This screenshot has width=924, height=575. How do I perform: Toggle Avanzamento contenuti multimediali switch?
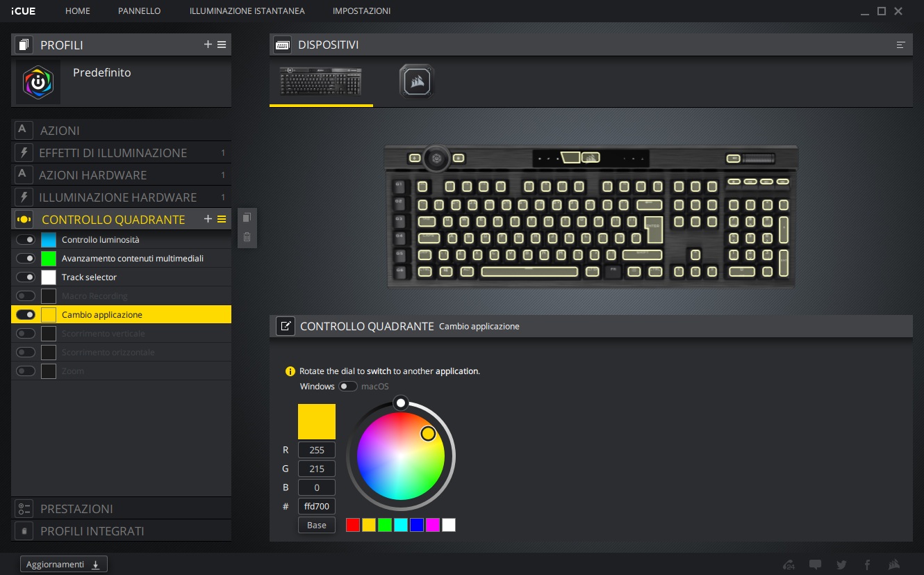26,258
